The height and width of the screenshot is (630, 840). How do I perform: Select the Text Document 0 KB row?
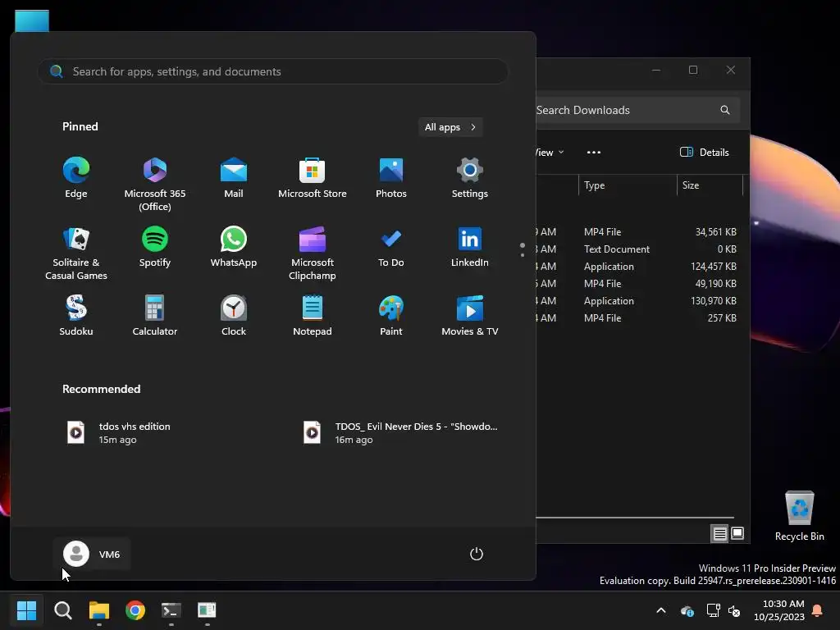click(637, 249)
